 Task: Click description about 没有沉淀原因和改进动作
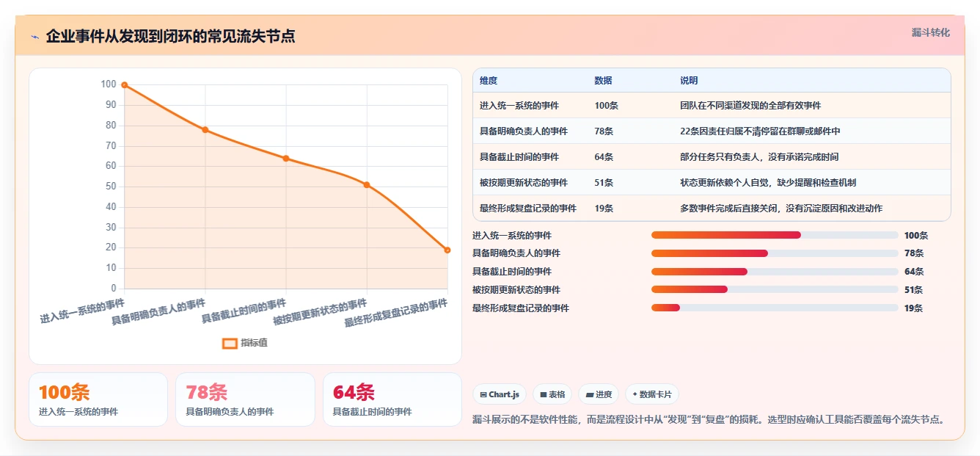click(781, 209)
